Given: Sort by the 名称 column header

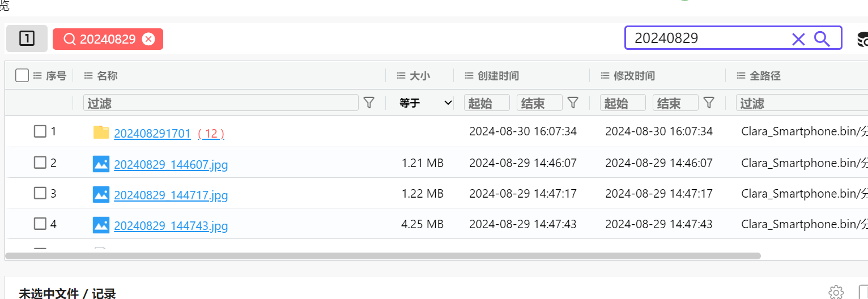Looking at the screenshot, I should pos(107,75).
